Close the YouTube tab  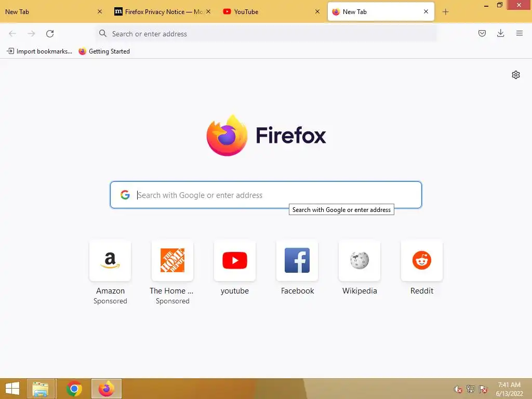pyautogui.click(x=317, y=11)
